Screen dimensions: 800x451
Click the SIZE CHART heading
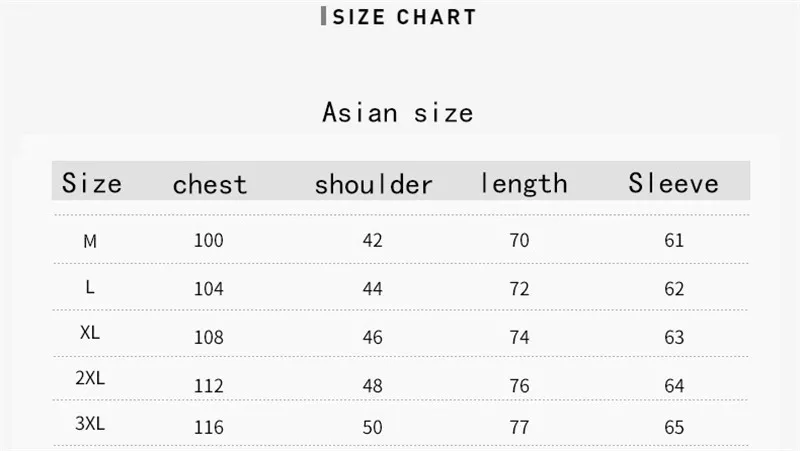[404, 17]
